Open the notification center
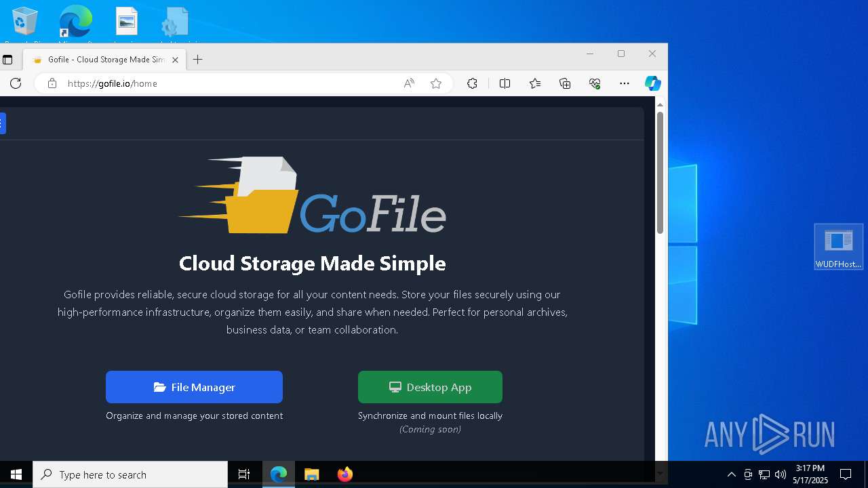The height and width of the screenshot is (488, 868). (x=846, y=474)
